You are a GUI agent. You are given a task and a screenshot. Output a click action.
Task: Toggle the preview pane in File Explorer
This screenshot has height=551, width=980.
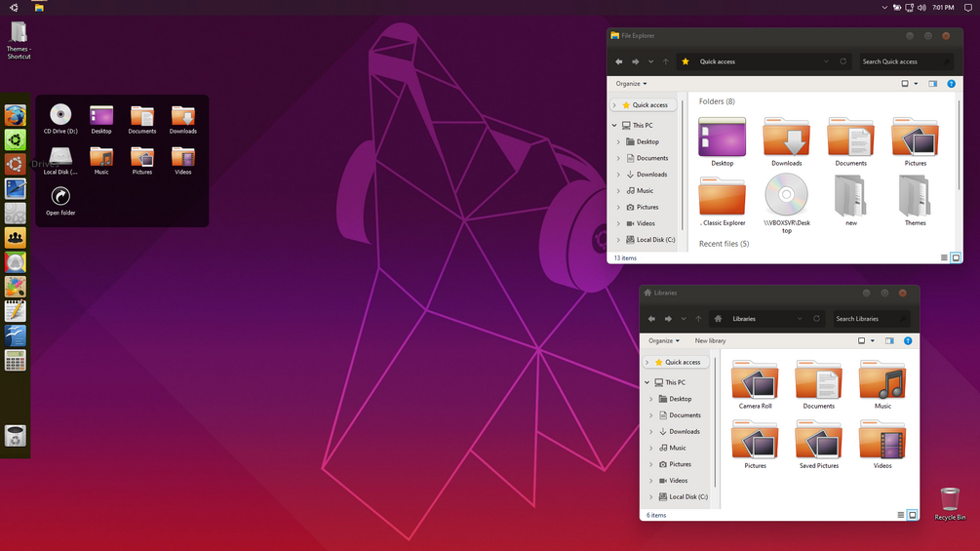pos(932,84)
